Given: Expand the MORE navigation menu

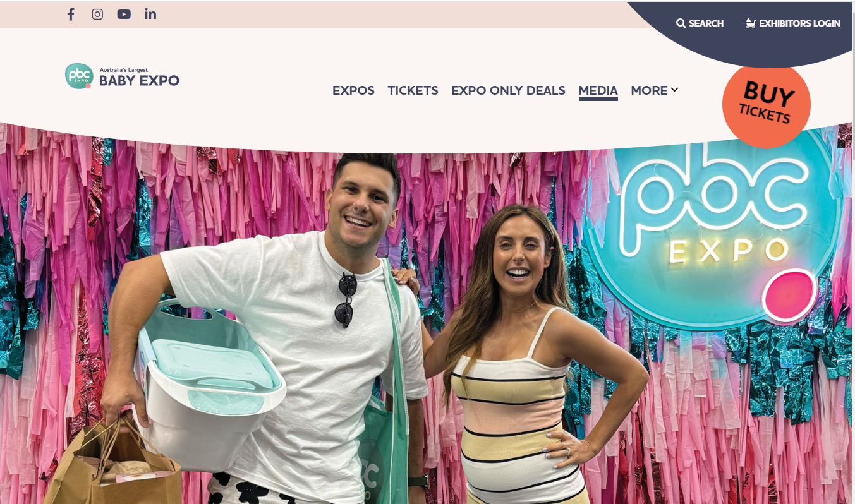Looking at the screenshot, I should (655, 90).
